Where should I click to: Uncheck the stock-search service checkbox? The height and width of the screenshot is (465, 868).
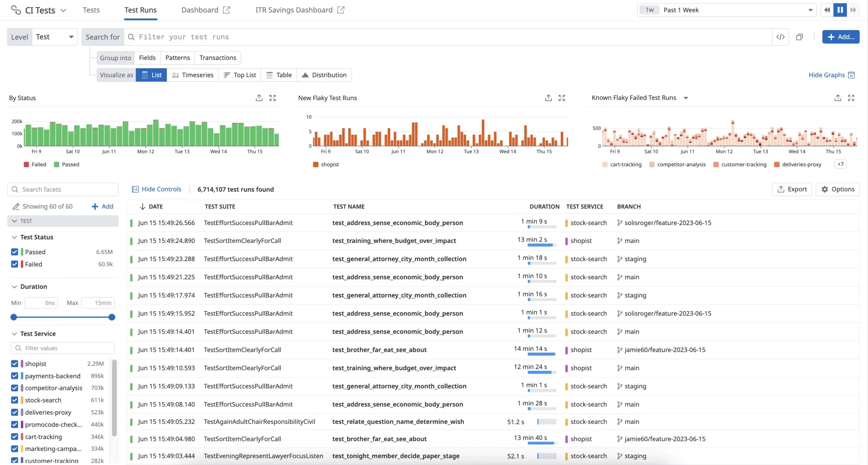click(14, 400)
